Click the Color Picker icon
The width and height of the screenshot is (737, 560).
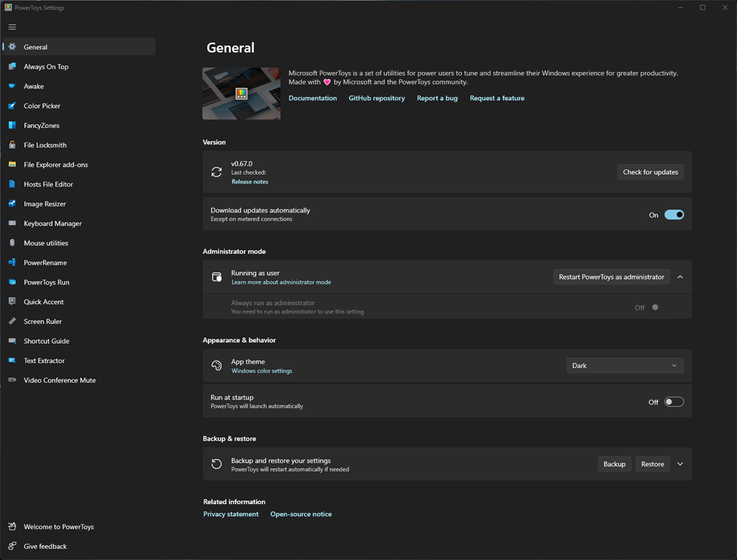coord(12,106)
